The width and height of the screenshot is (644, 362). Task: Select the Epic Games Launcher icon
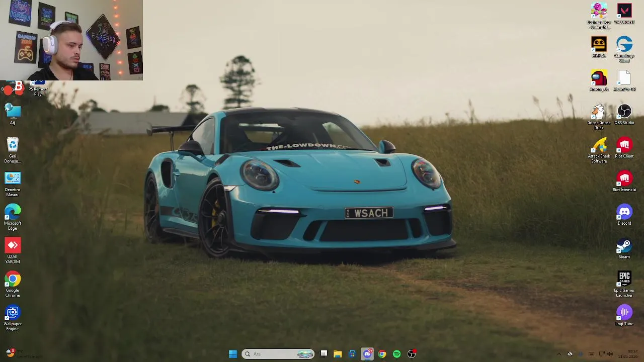click(x=624, y=284)
